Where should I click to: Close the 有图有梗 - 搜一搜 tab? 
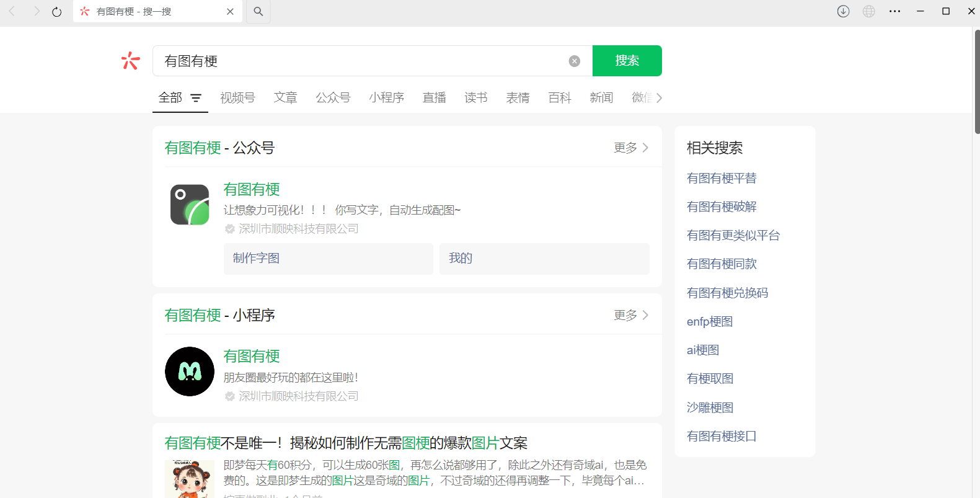click(230, 12)
